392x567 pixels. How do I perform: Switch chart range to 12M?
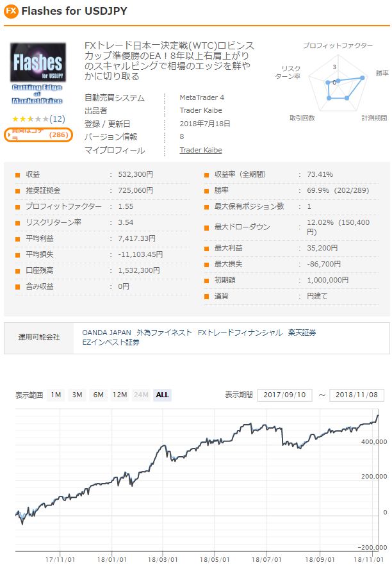point(120,395)
